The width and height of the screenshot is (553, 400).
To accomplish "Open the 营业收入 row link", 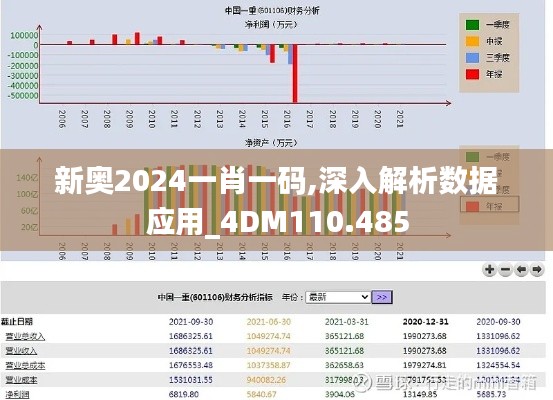I will point(21,351).
